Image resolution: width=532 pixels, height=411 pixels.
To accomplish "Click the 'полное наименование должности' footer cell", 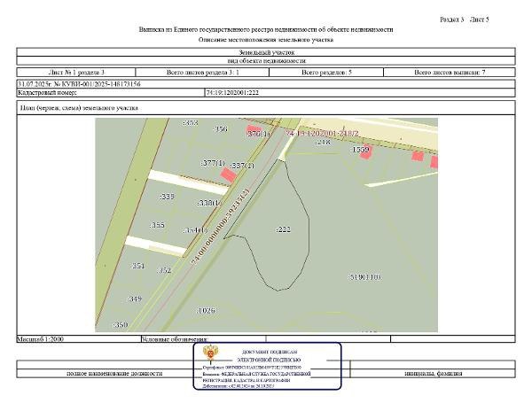I will pyautogui.click(x=114, y=374).
